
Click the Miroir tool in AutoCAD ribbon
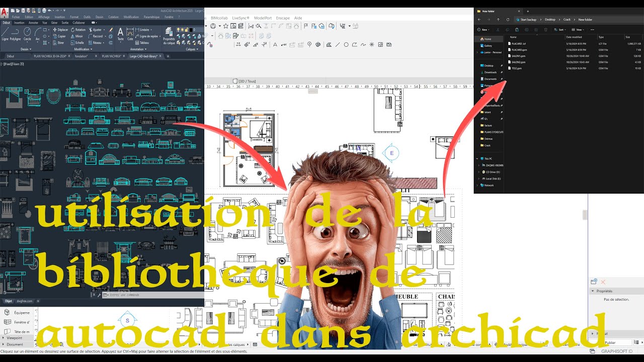[77, 36]
